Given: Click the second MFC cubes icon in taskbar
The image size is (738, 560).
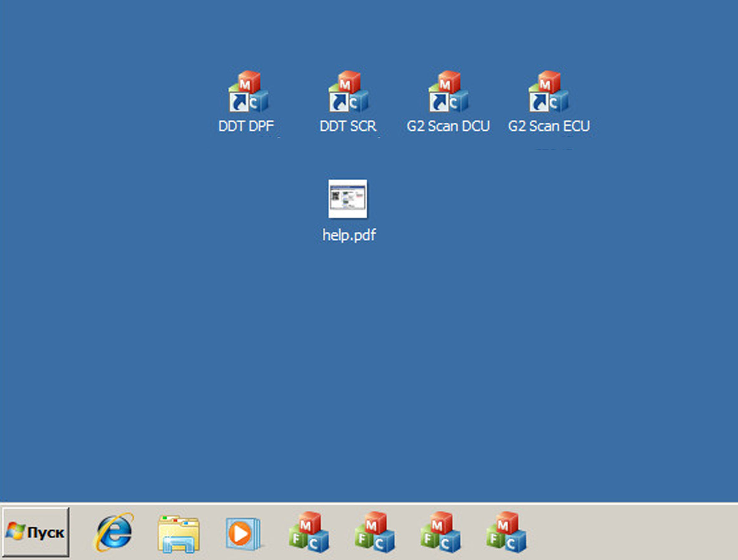Looking at the screenshot, I should pos(374,532).
